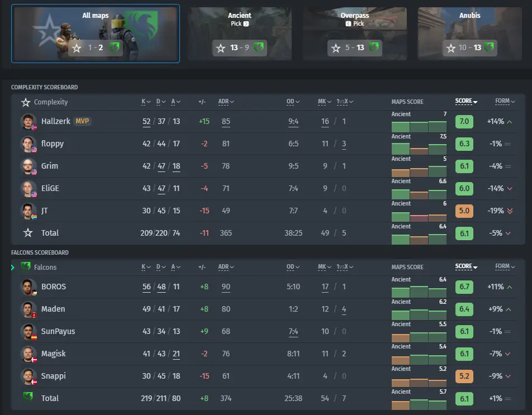Click the COMPLEXITY SCOREBOARD heading
This screenshot has height=415, width=532.
[x=45, y=87]
